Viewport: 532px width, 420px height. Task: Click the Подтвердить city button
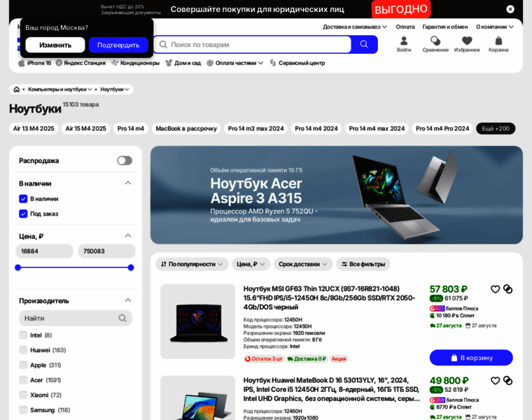click(118, 45)
